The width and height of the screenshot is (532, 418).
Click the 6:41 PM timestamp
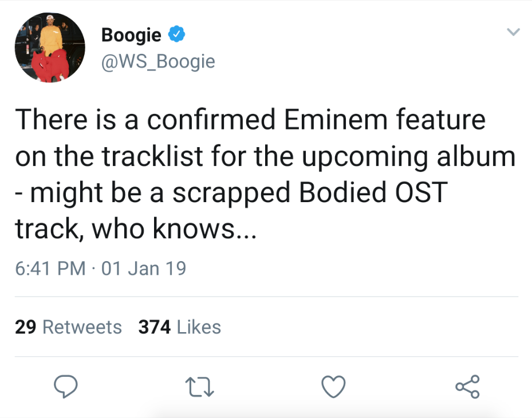click(x=50, y=269)
